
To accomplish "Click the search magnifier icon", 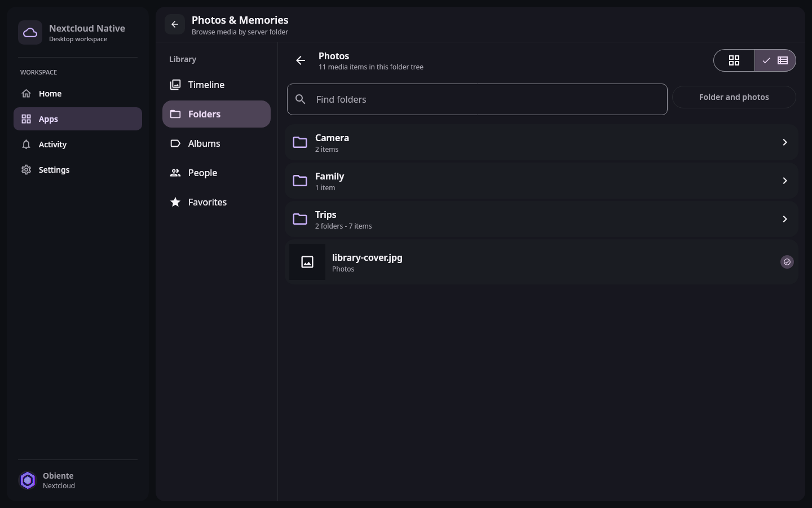I will click(x=301, y=99).
